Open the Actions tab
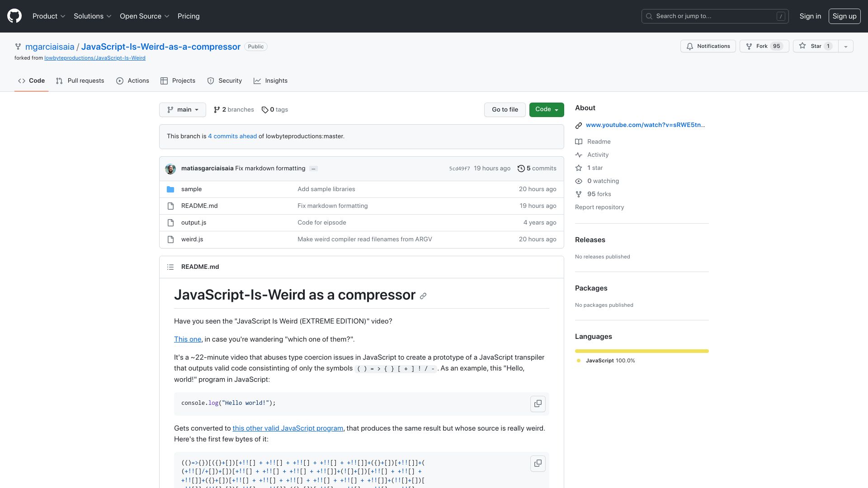The image size is (868, 488). click(132, 81)
